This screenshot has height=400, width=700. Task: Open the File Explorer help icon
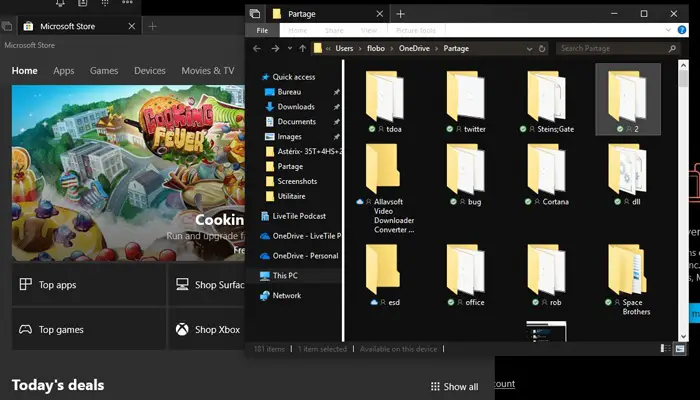(682, 31)
